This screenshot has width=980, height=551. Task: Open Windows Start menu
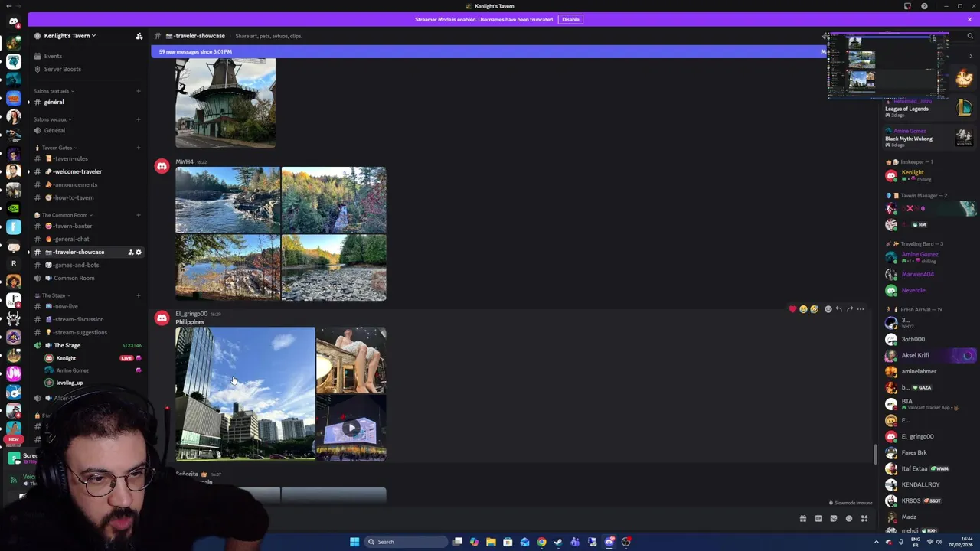(x=354, y=542)
